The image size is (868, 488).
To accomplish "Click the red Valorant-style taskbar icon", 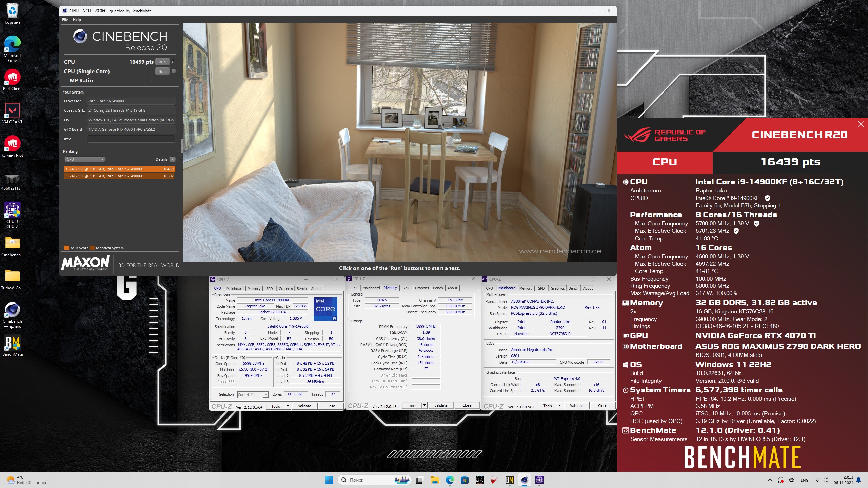I will click(x=494, y=480).
